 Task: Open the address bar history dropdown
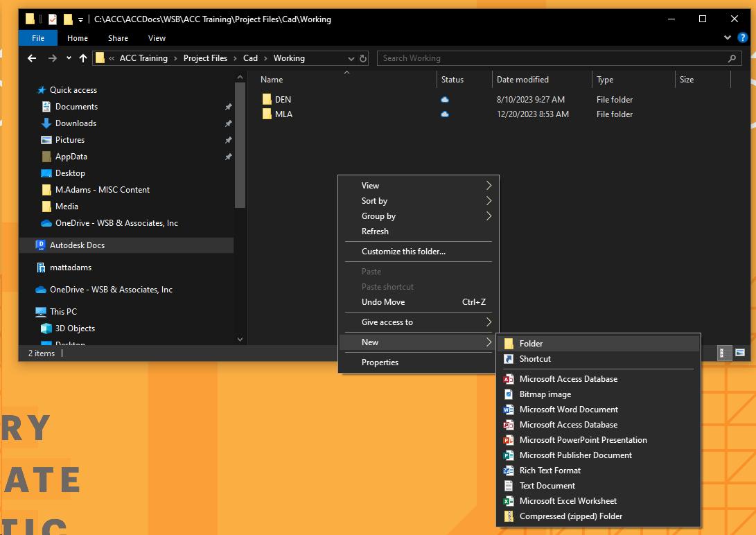click(x=351, y=58)
